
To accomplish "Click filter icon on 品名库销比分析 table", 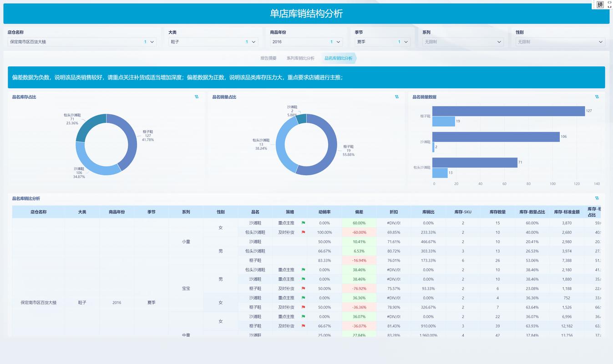I will [x=597, y=198].
